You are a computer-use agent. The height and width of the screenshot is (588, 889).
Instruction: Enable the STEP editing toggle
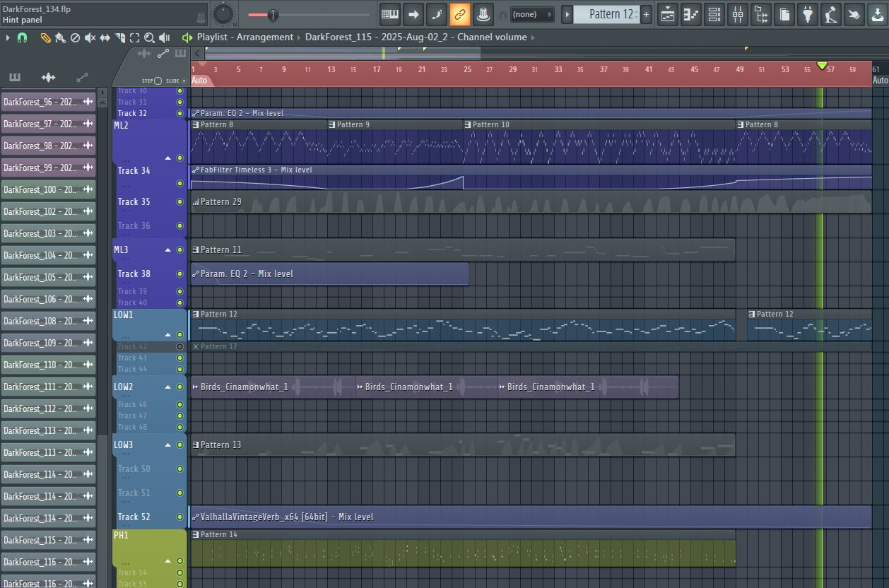click(158, 81)
